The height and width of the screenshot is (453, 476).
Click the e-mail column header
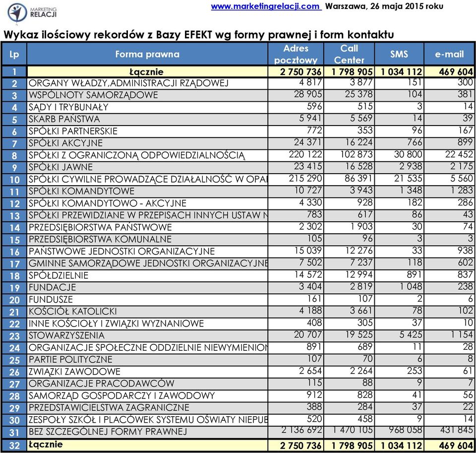(x=449, y=54)
